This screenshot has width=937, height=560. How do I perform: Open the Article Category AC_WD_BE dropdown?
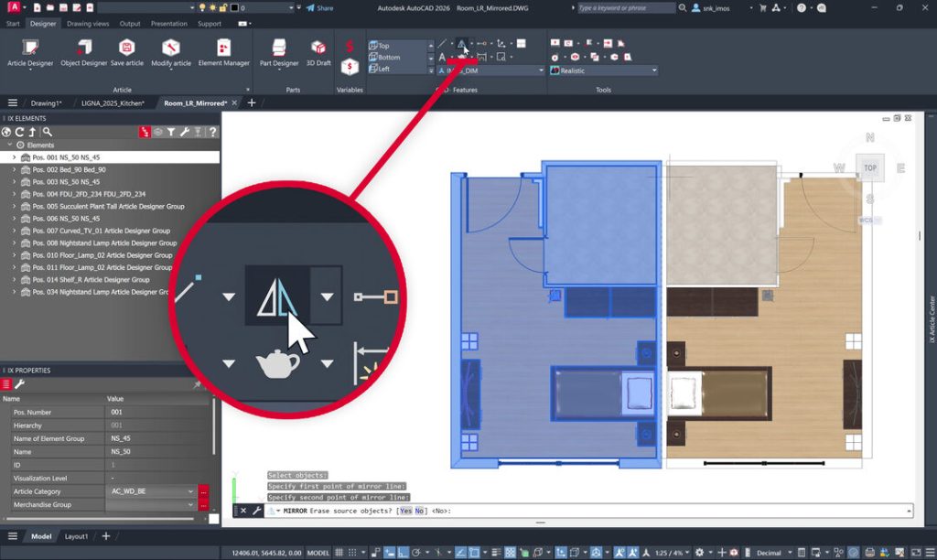(153, 491)
